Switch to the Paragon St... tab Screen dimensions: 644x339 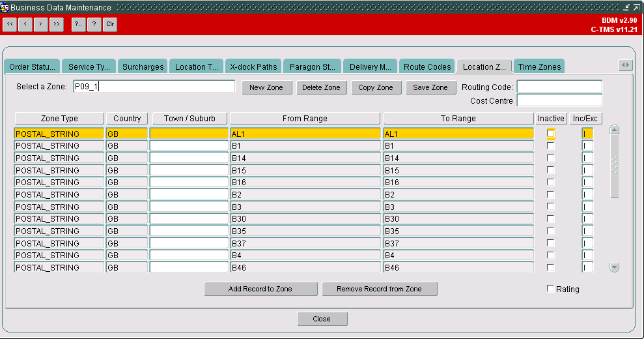(x=312, y=66)
